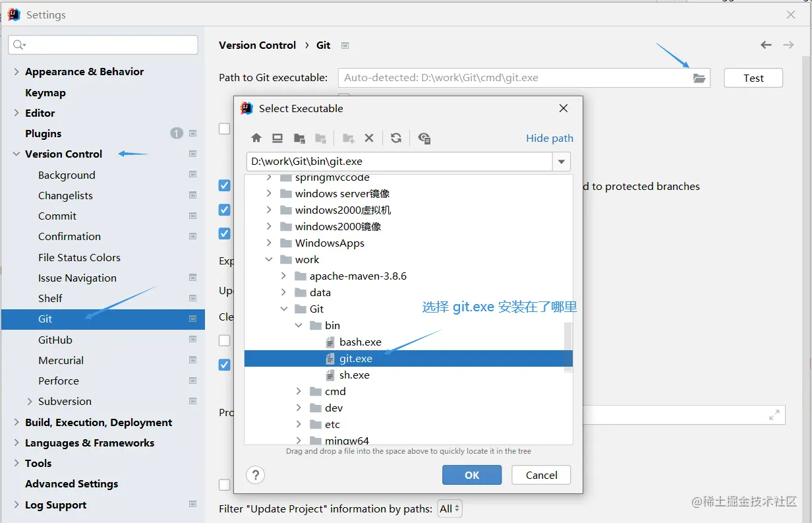Close the Select Executable dialog
This screenshot has width=812, height=523.
[564, 108]
